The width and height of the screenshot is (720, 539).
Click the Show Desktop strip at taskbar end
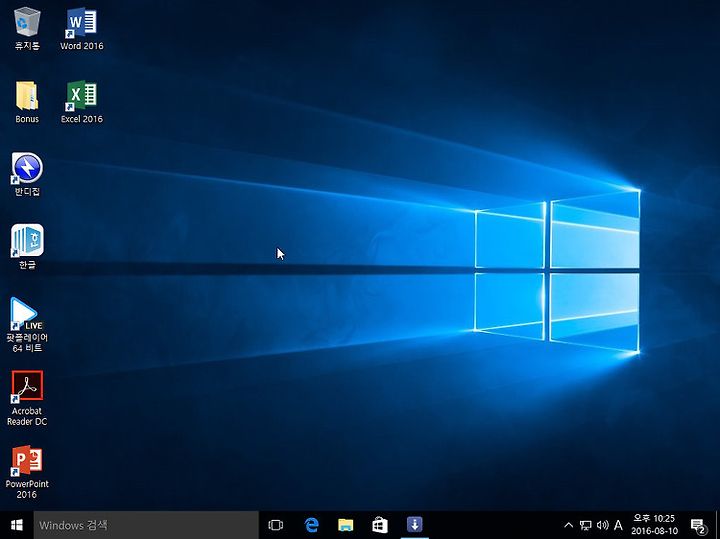pos(718,525)
